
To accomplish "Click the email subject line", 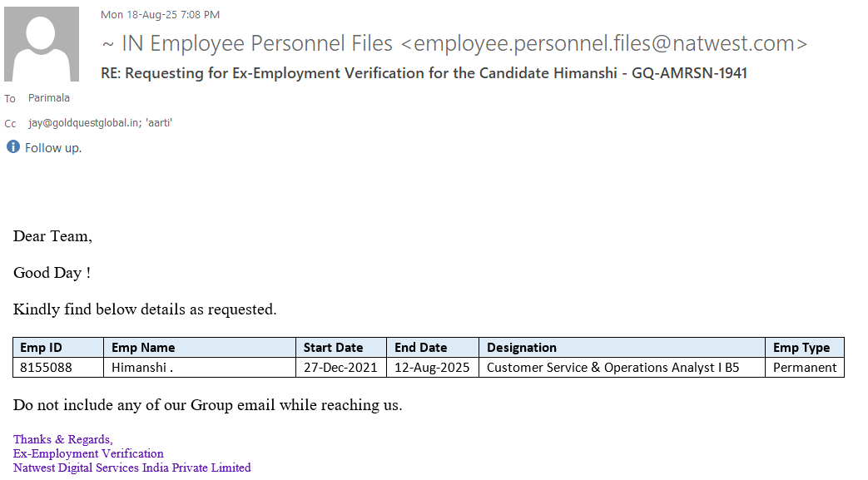I will [424, 73].
